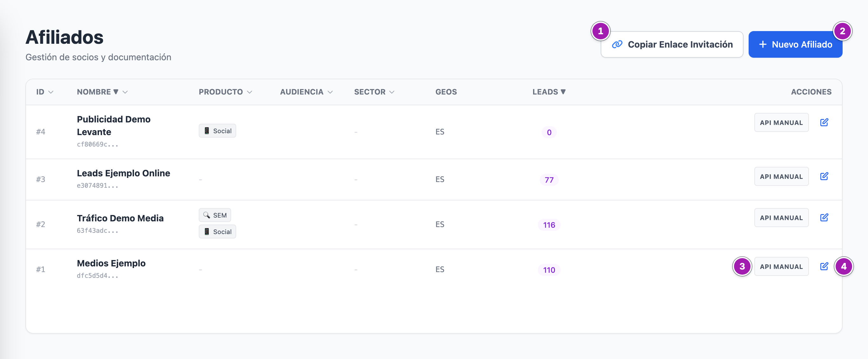Image resolution: width=868 pixels, height=359 pixels.
Task: Click the Social tag in Tráfico Demo Media row
Action: [217, 232]
